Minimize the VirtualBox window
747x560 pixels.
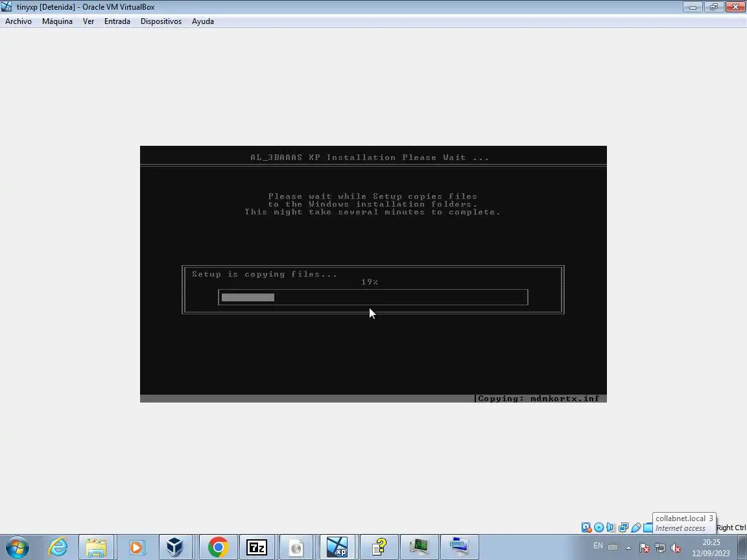[693, 6]
